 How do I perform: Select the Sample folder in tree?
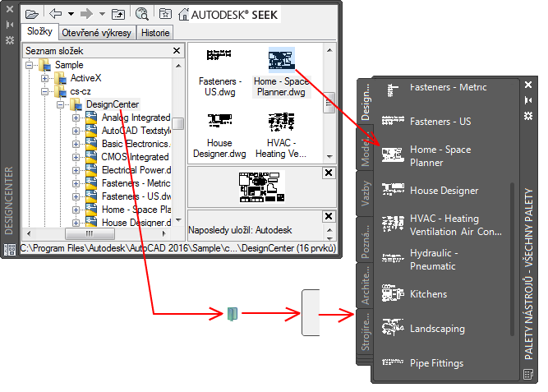pyautogui.click(x=69, y=65)
